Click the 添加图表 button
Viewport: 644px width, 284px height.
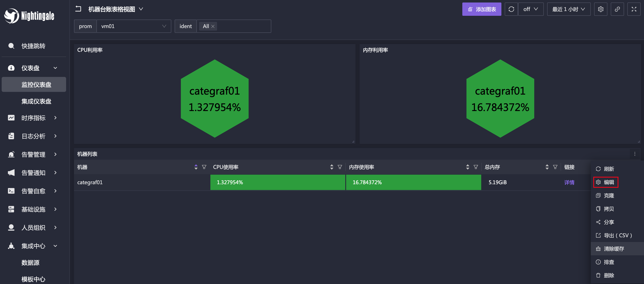(x=482, y=9)
